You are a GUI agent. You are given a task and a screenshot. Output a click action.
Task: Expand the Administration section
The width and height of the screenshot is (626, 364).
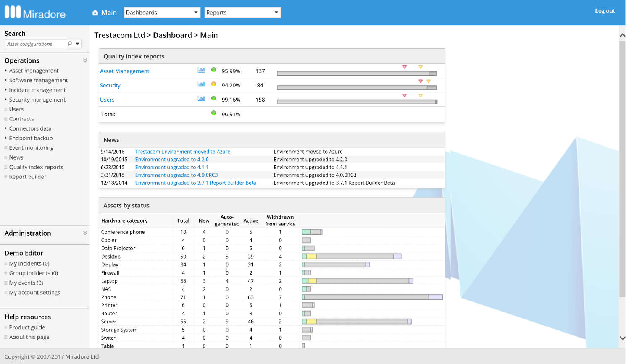85,233
